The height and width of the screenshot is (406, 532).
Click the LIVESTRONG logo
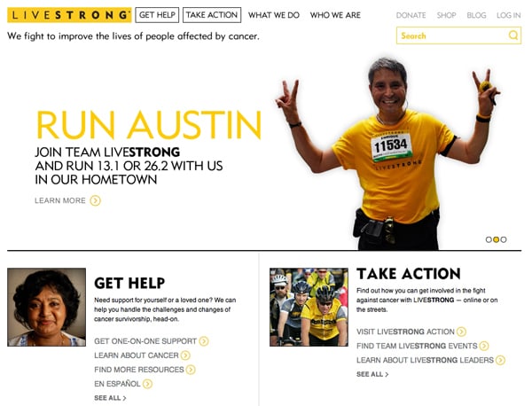pos(69,15)
